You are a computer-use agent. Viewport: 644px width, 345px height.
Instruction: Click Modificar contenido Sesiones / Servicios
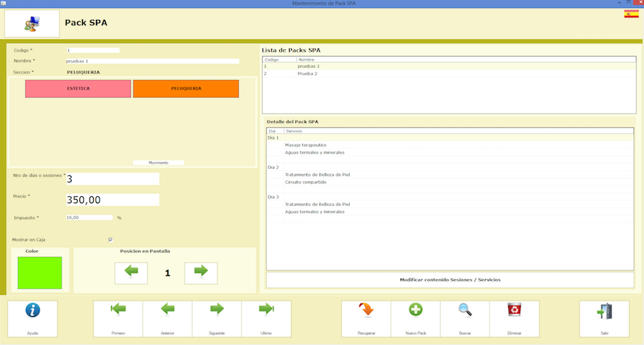pos(449,280)
